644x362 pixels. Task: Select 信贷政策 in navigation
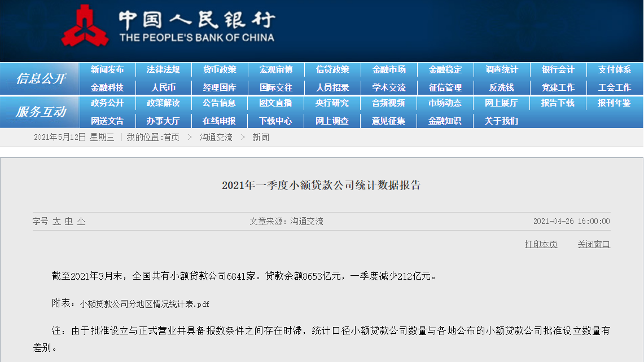332,70
